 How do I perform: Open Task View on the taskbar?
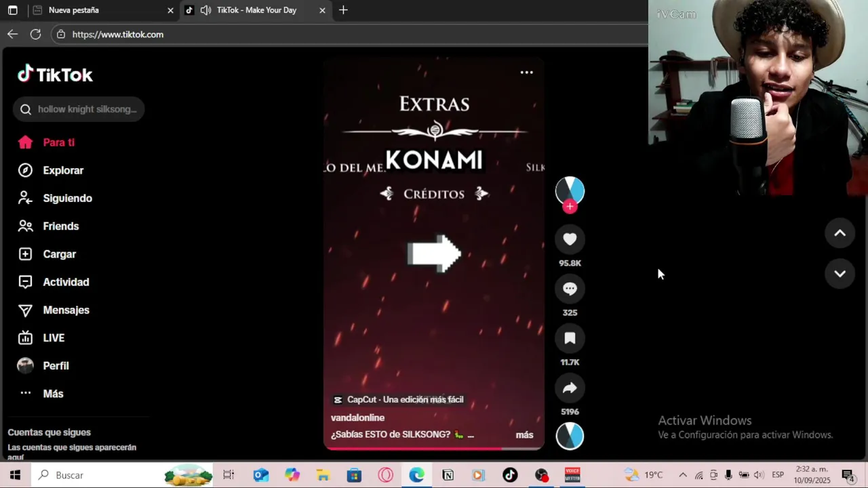coord(229,475)
